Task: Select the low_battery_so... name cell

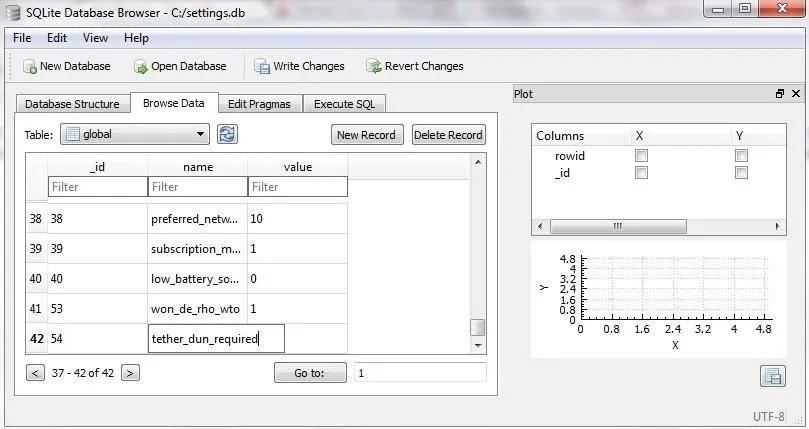Action: point(198,279)
